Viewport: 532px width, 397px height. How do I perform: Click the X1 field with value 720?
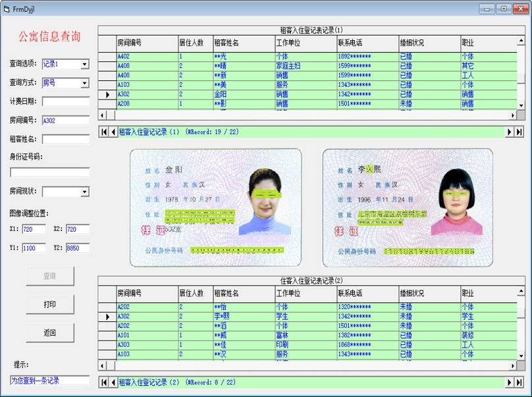[34, 229]
